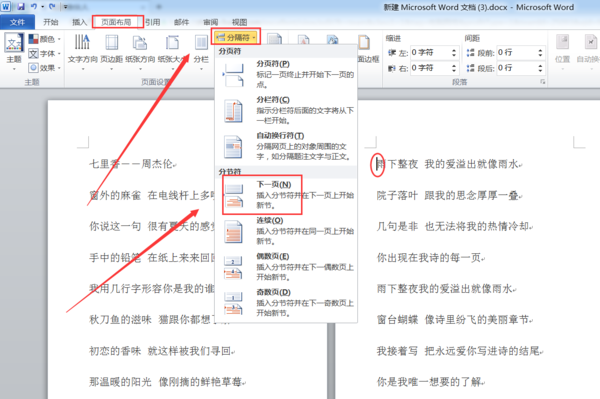Expand the 纸张方向 dropdown arrow
This screenshot has height=399, width=600.
pos(140,69)
